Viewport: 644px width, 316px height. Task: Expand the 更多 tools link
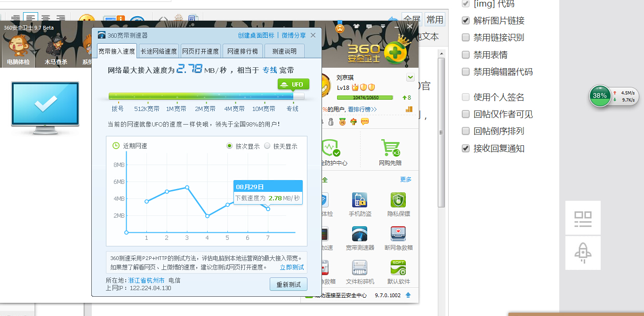406,180
